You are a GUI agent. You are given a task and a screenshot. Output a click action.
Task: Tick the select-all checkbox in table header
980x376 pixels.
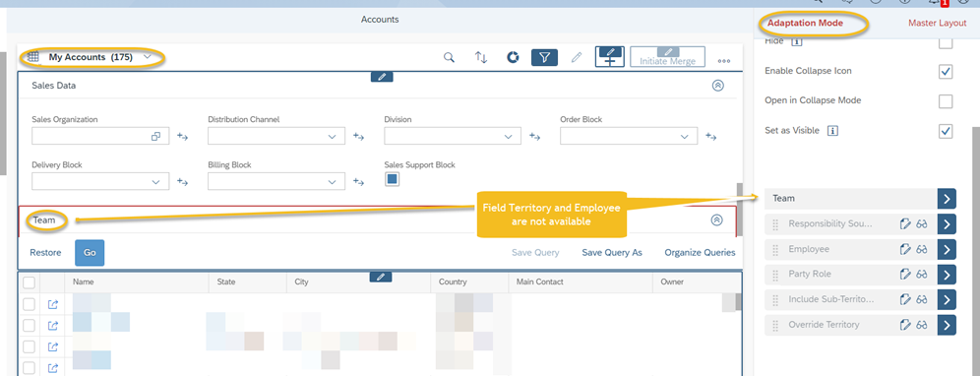pos(29,282)
